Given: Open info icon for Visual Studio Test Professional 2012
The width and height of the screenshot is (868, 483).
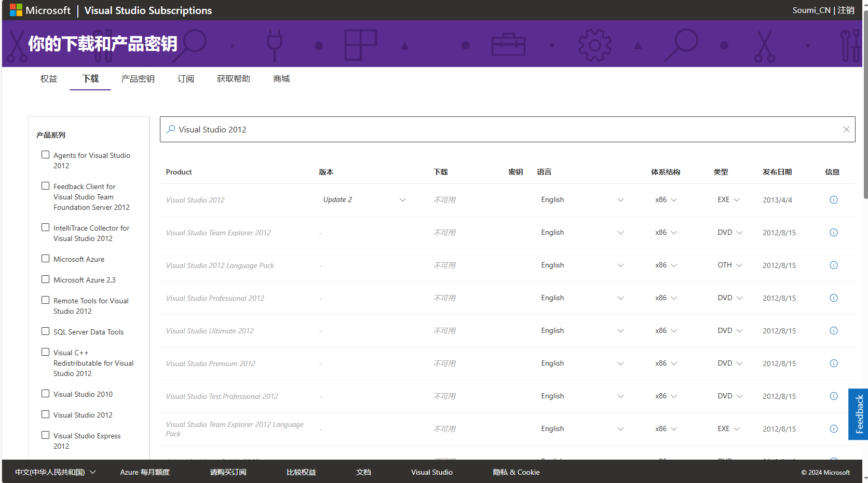Looking at the screenshot, I should 834,396.
